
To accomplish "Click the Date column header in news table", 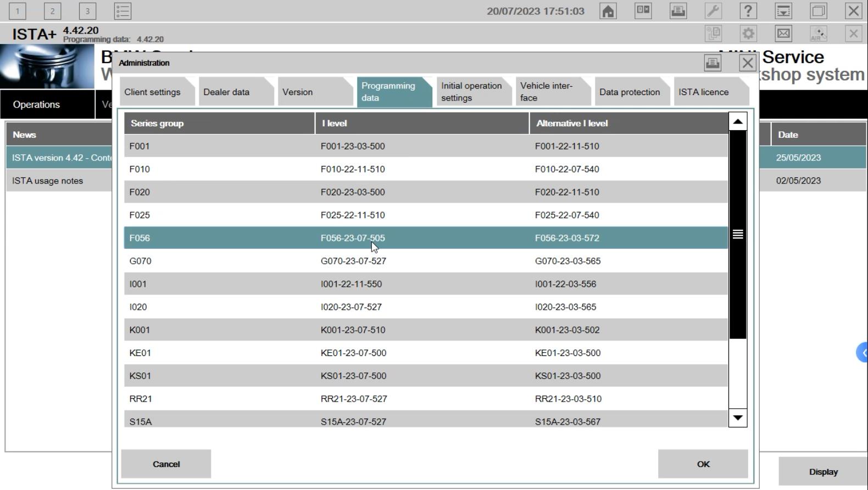I will pos(819,135).
